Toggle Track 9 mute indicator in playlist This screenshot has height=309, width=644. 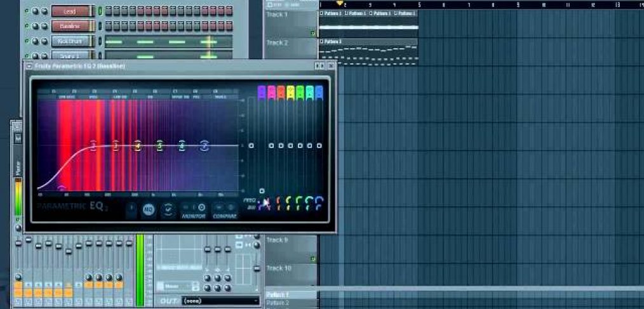313,258
